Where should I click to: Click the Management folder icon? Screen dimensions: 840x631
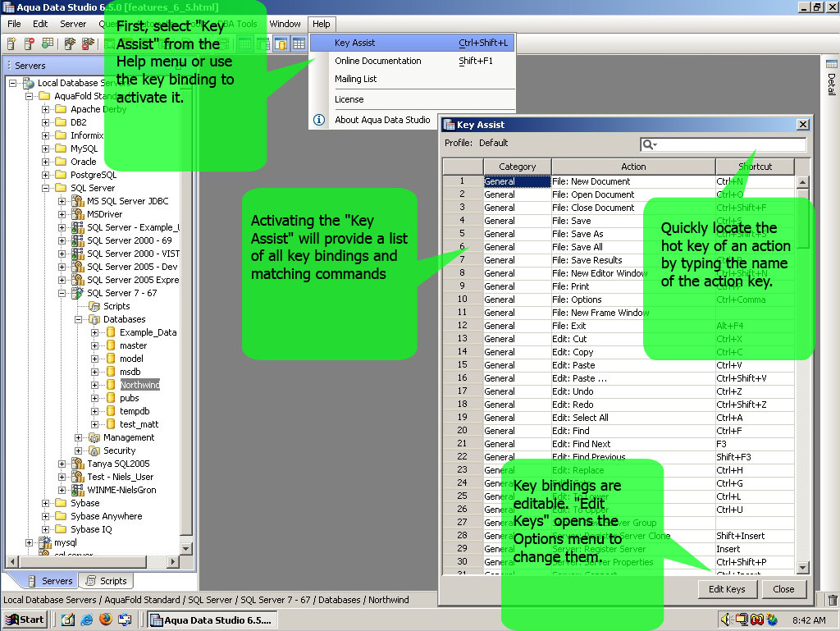pos(94,437)
